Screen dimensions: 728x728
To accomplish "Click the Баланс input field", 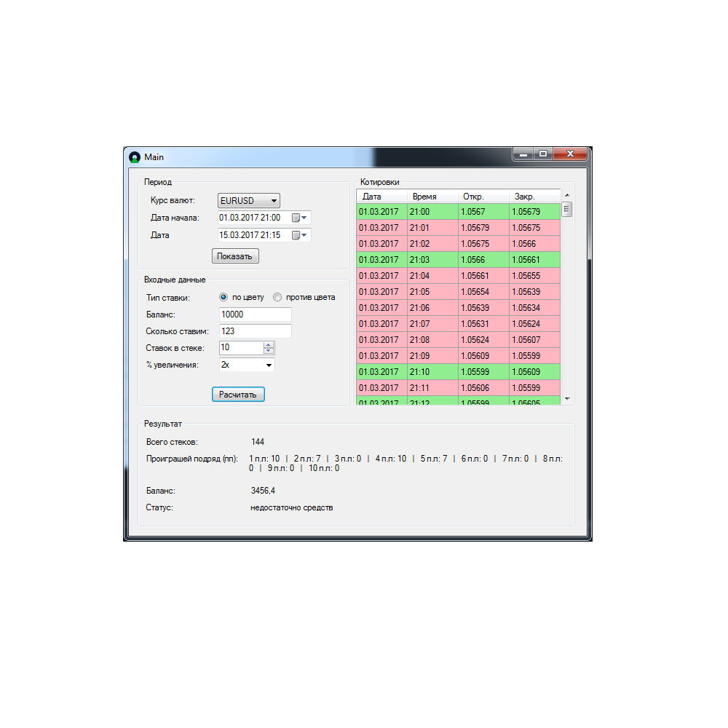I will pyautogui.click(x=255, y=314).
